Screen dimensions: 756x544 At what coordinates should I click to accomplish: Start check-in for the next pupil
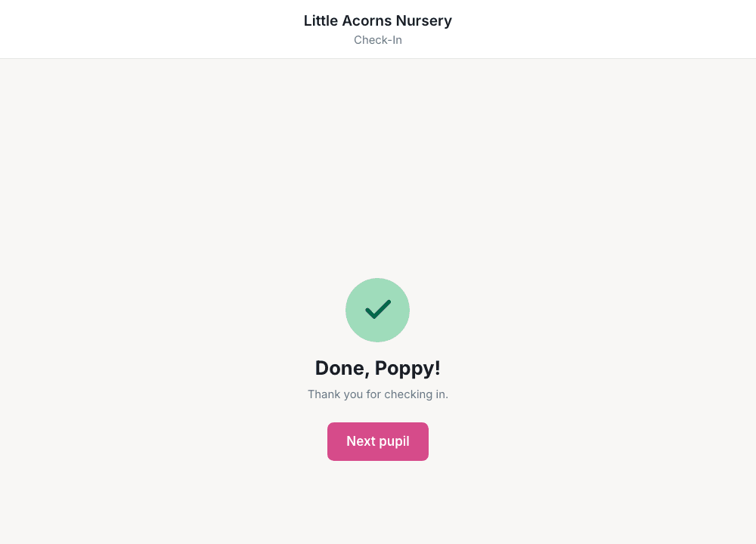pos(377,441)
